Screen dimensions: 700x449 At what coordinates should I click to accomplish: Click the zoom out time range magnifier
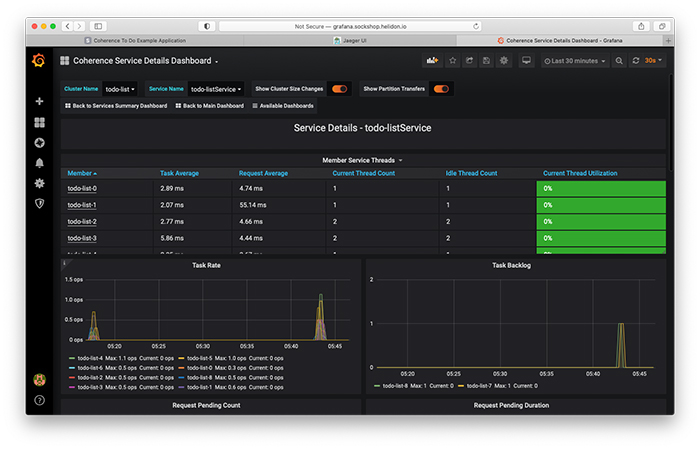tap(619, 61)
